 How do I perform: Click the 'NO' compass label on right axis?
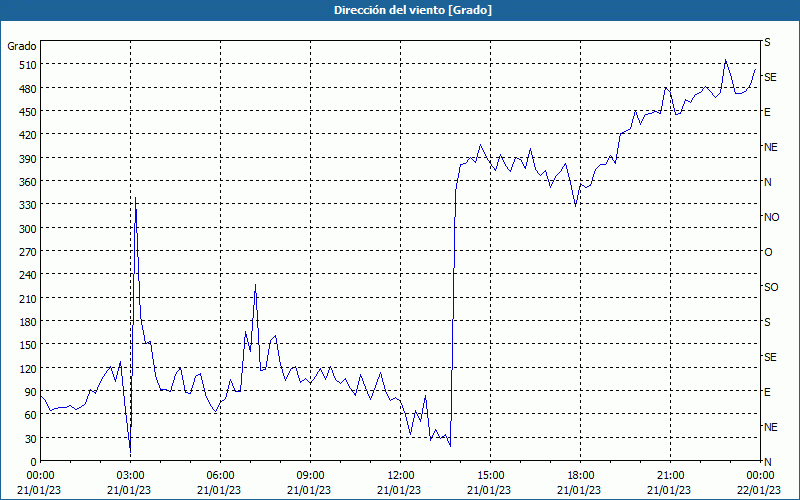(771, 217)
